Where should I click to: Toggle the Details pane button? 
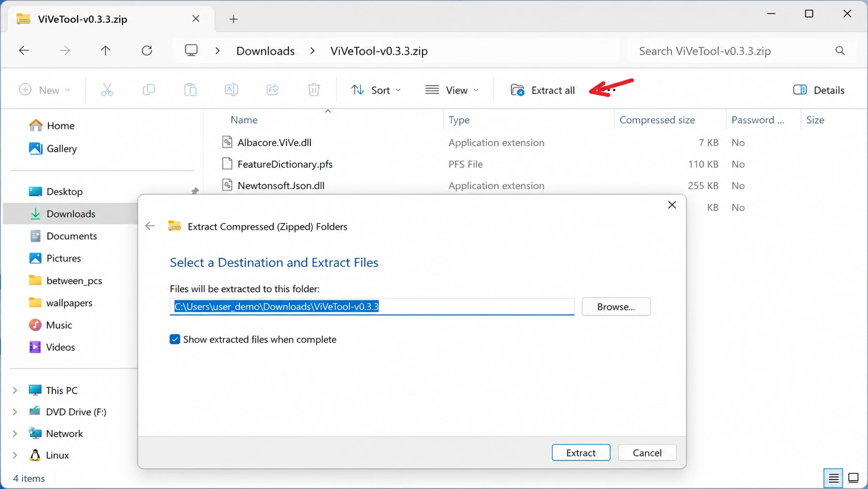click(819, 90)
